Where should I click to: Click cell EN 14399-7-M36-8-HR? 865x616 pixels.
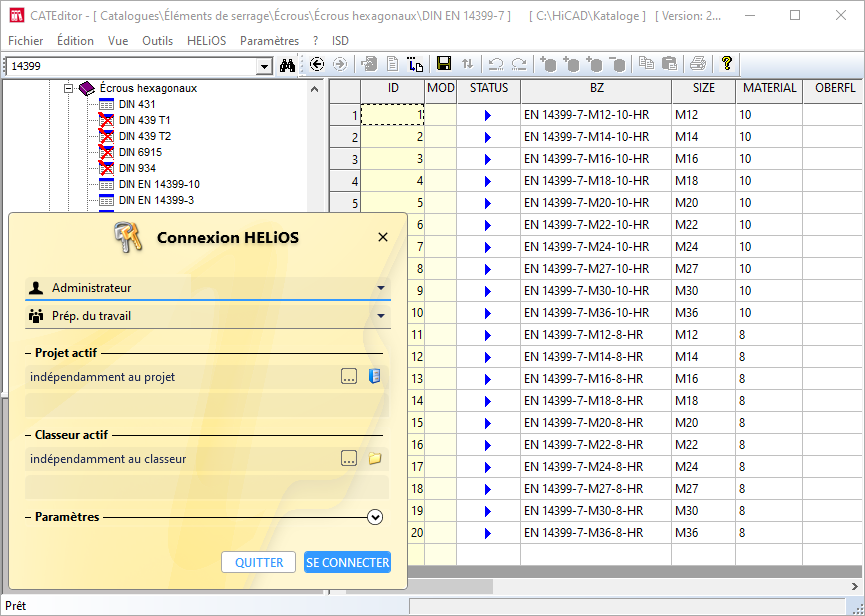[596, 533]
